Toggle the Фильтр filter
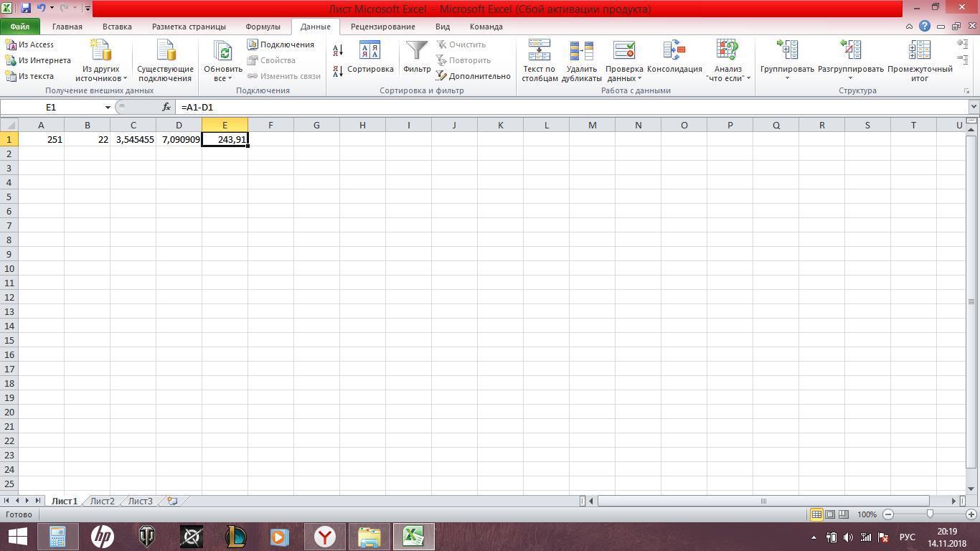Viewport: 980px width, 551px height. coord(417,57)
